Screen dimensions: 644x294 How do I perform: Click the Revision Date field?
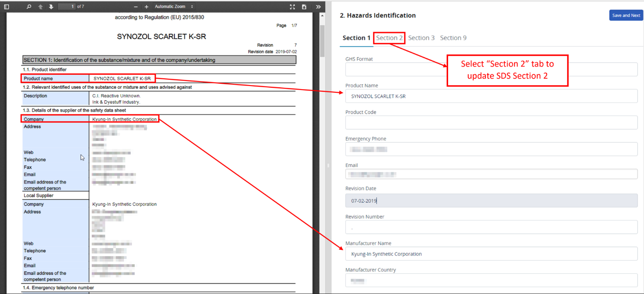[491, 200]
